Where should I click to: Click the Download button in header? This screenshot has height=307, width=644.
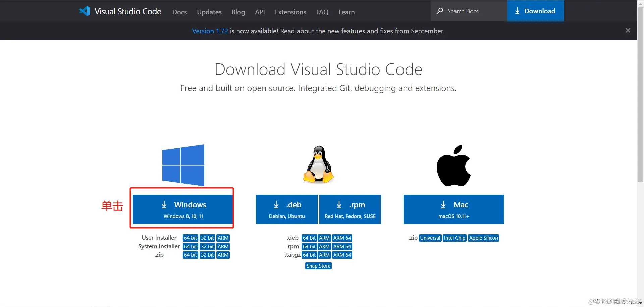click(535, 11)
